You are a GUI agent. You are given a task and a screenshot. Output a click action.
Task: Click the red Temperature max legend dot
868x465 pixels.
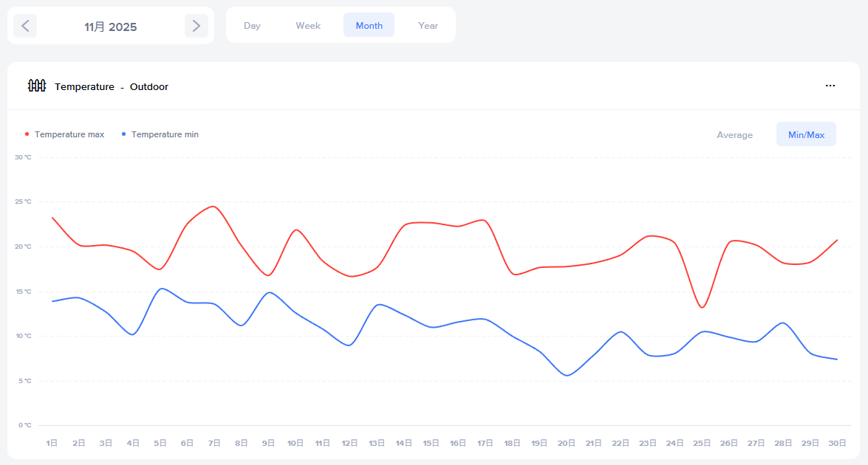(27, 134)
